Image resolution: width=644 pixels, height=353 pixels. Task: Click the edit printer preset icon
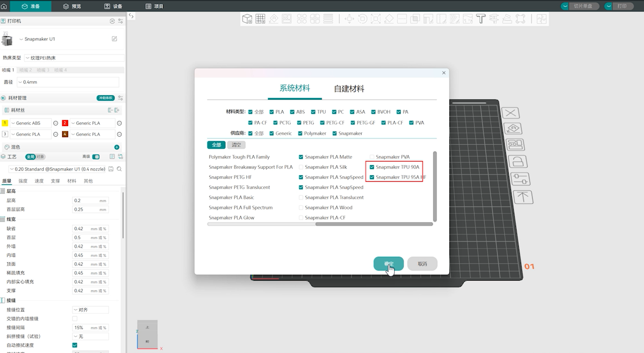(114, 39)
